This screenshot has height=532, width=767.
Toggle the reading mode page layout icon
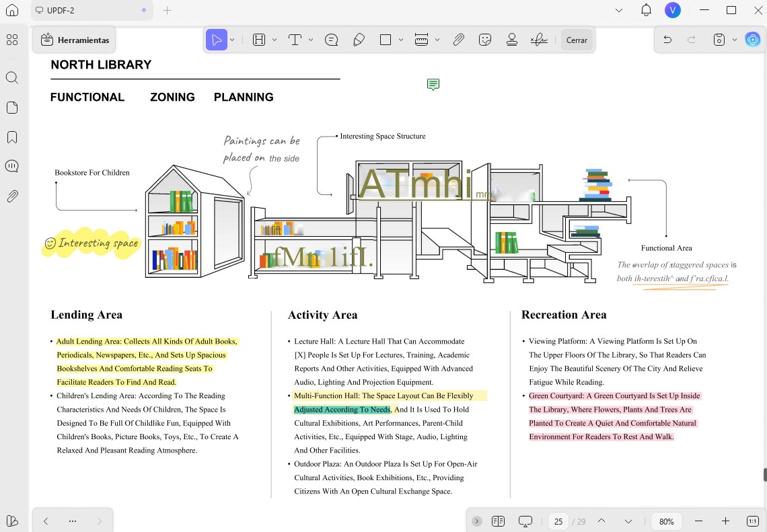[x=498, y=521]
